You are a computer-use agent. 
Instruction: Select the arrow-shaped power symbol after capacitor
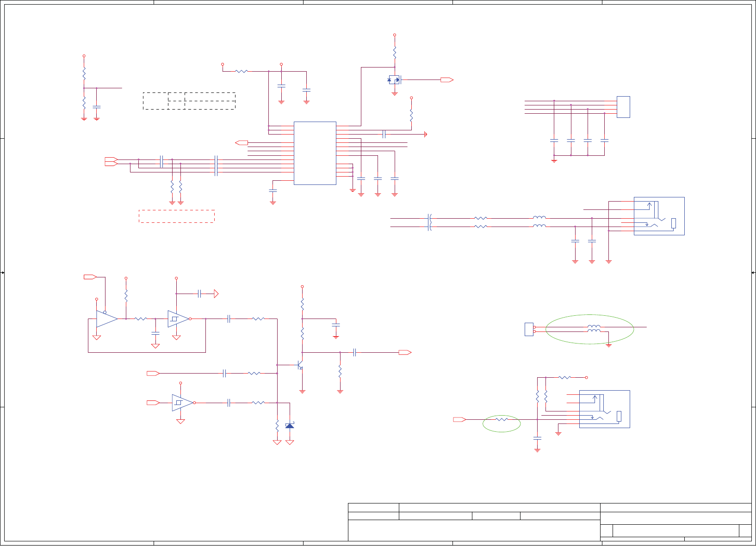[216, 294]
